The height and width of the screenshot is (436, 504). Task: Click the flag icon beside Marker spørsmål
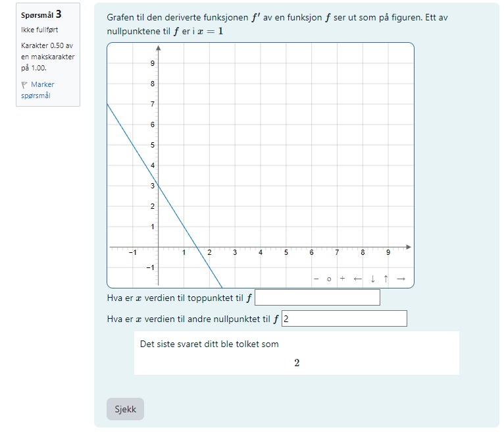pyautogui.click(x=24, y=85)
